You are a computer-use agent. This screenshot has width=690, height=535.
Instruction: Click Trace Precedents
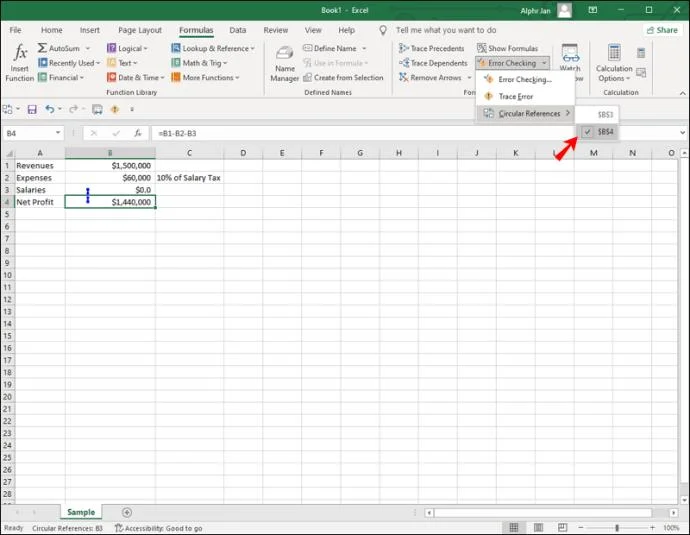click(x=431, y=48)
